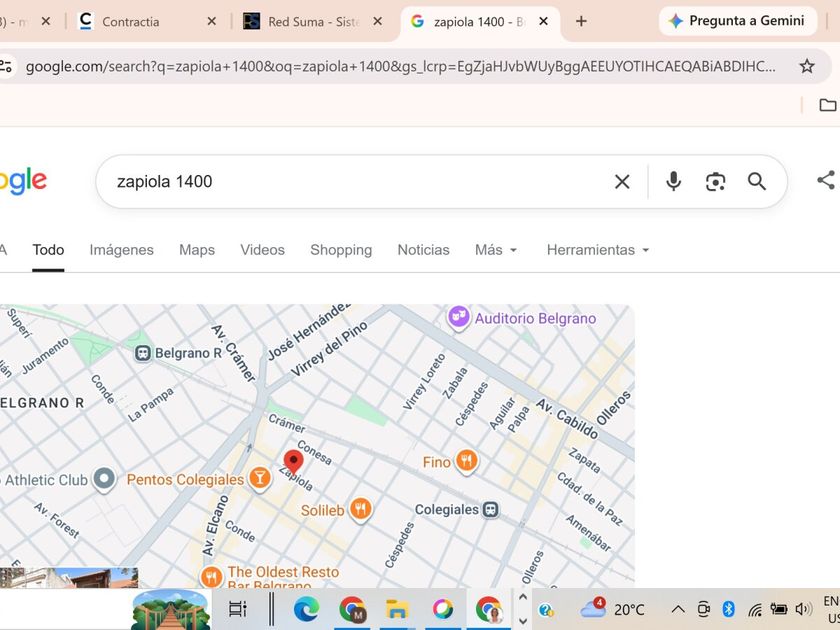Open File Explorer from the taskbar
The width and height of the screenshot is (840, 630).
click(397, 609)
